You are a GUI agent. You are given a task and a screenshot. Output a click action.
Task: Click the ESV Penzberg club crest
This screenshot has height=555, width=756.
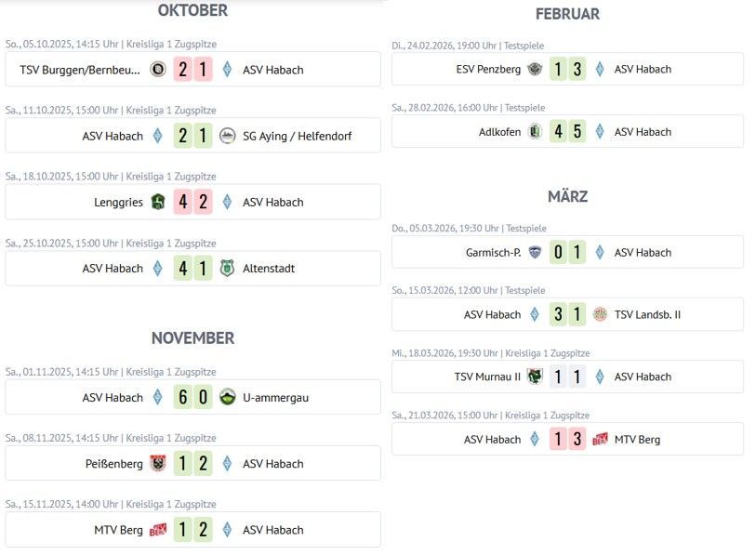point(535,69)
